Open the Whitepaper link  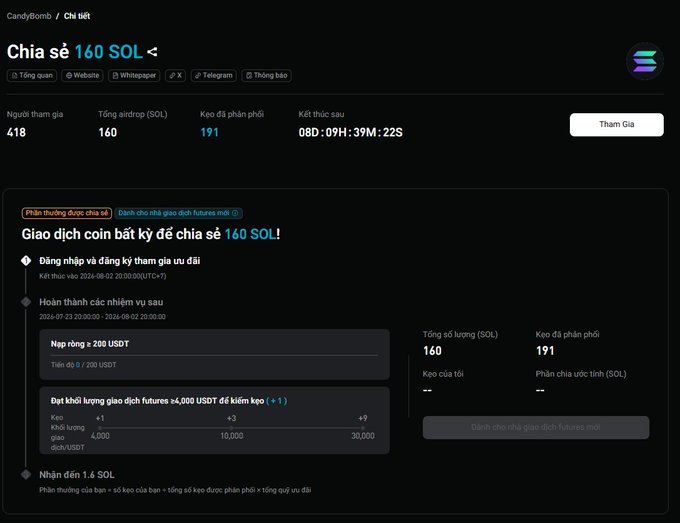[x=134, y=75]
